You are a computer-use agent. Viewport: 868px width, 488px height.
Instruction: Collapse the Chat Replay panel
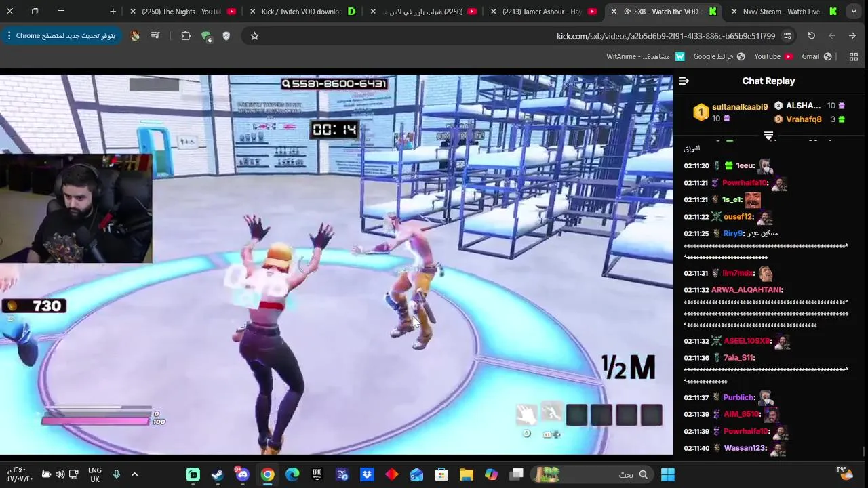pyautogui.click(x=684, y=81)
